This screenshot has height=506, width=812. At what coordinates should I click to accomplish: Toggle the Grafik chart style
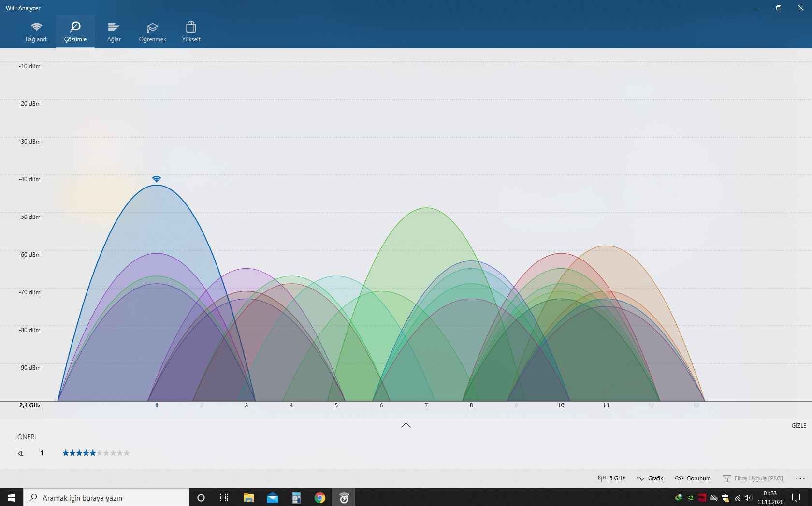tap(650, 478)
